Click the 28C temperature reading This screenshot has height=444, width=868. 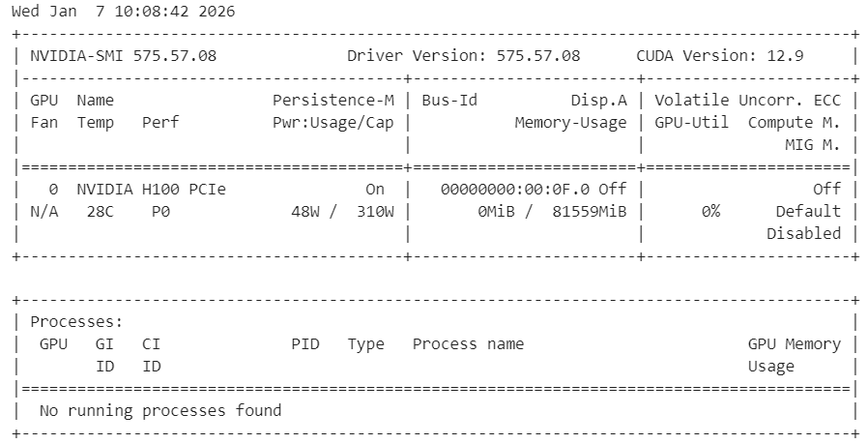(100, 211)
